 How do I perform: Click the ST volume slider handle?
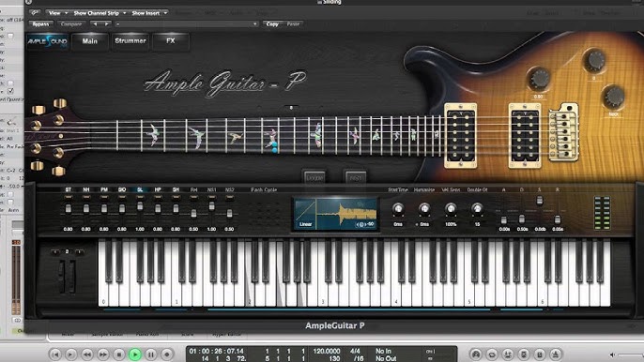[69, 209]
